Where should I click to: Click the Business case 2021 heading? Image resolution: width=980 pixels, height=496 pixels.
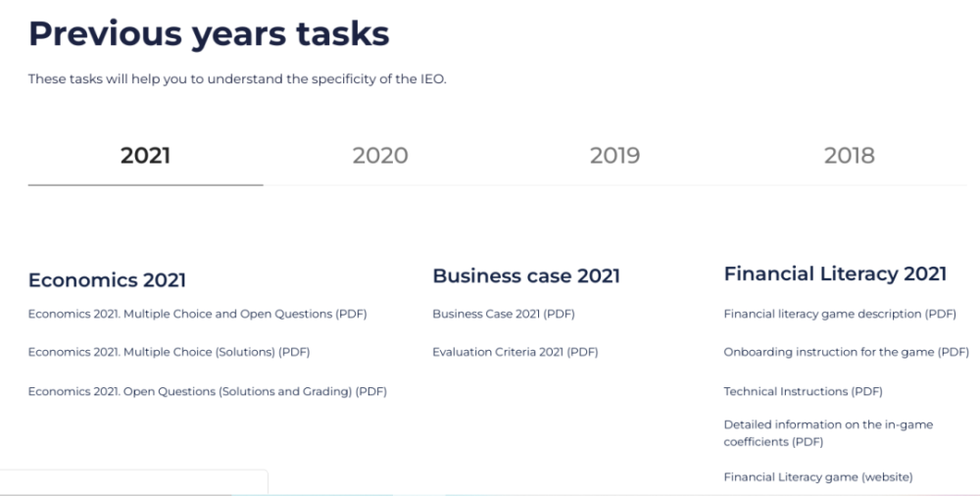[x=526, y=275]
